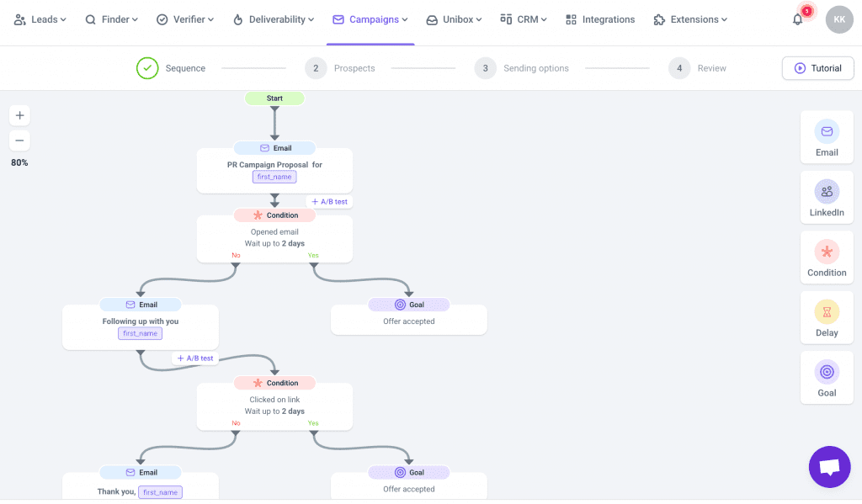Select the Delay element in the sidebar
This screenshot has height=504, width=862.
click(826, 317)
